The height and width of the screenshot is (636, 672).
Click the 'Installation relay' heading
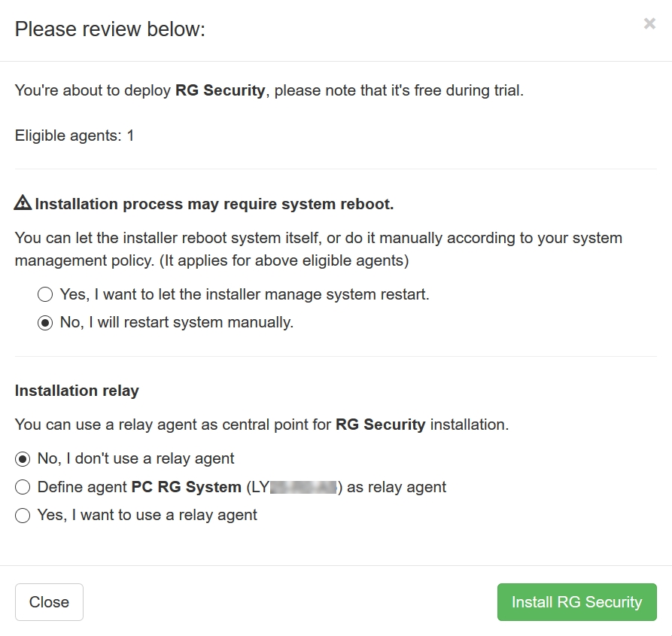coord(78,391)
